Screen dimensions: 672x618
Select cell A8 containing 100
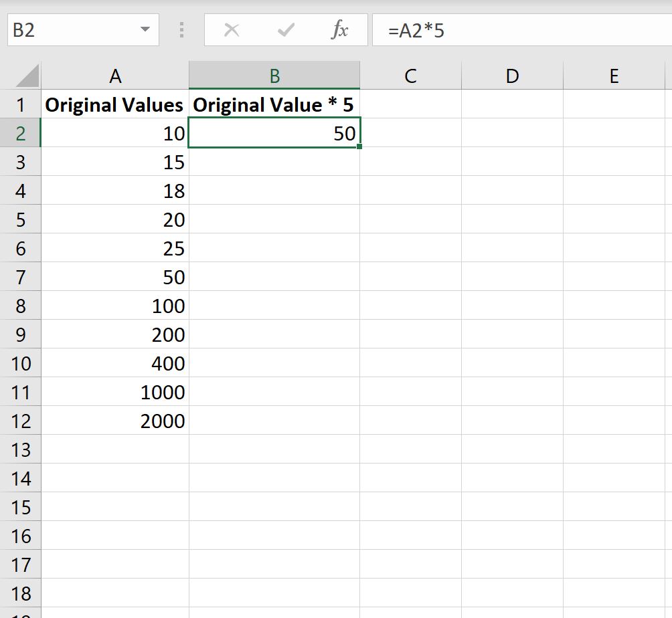[x=114, y=306]
